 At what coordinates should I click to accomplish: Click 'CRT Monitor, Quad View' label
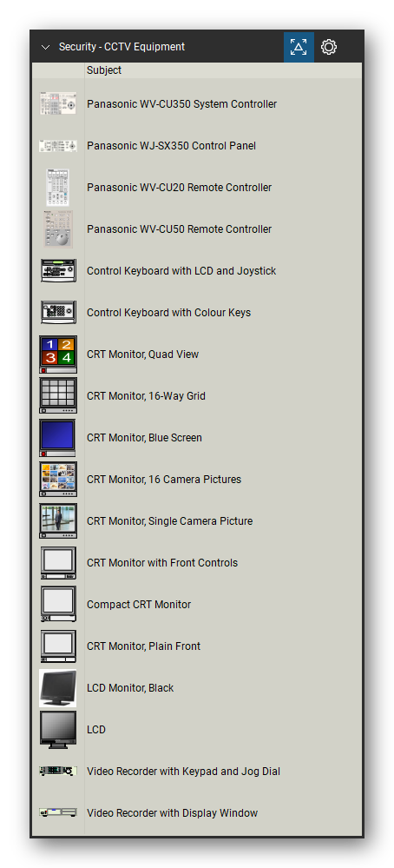click(142, 354)
